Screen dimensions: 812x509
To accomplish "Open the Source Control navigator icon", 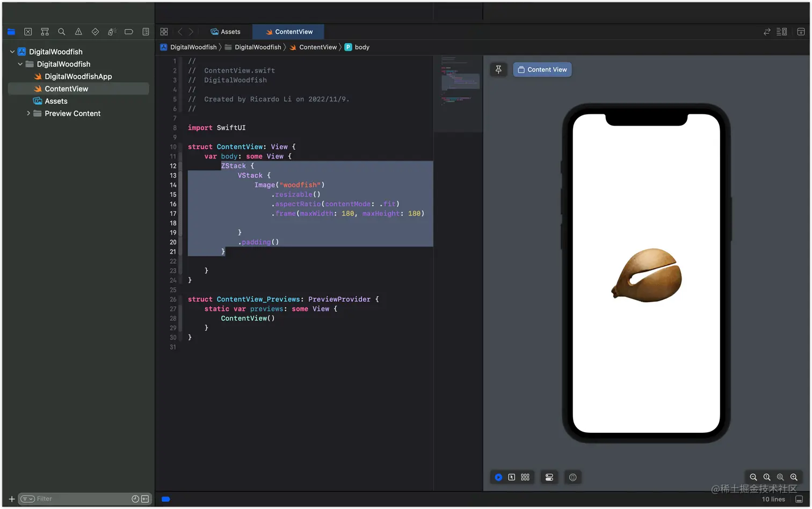I will click(x=28, y=32).
